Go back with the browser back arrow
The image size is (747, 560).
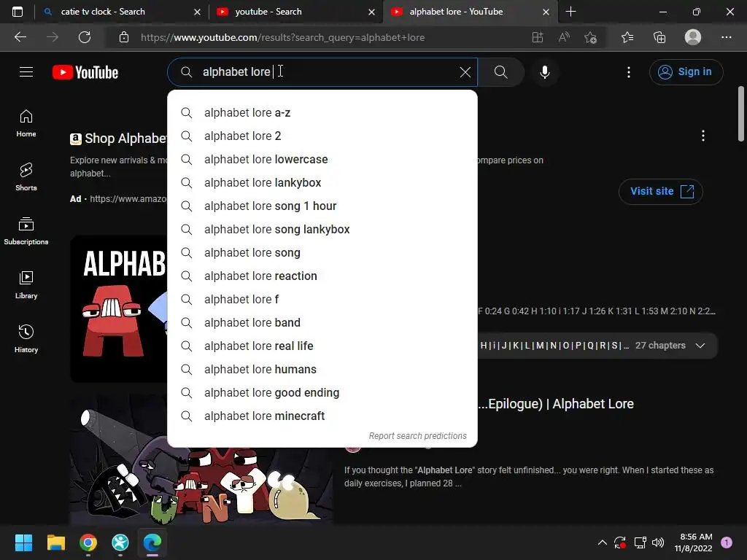click(20, 37)
